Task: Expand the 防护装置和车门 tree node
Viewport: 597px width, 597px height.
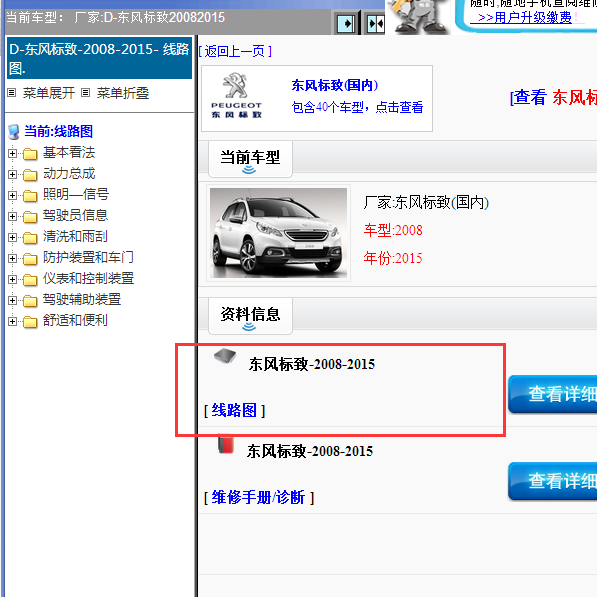Action: (x=12, y=259)
